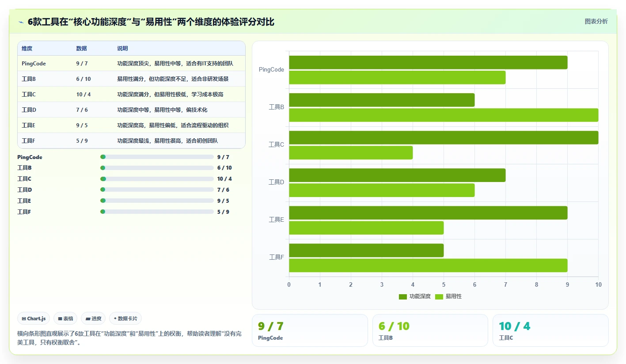Click the 图表分析 label in header
The height and width of the screenshot is (364, 626).
tap(596, 21)
